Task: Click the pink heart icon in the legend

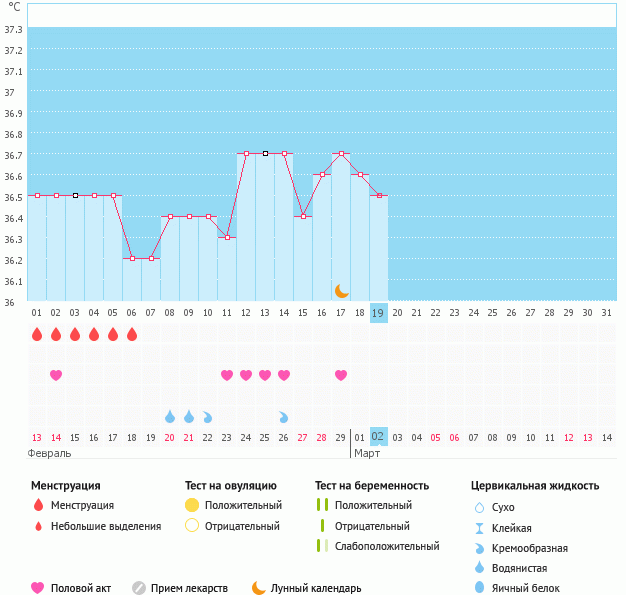Action: (x=39, y=588)
